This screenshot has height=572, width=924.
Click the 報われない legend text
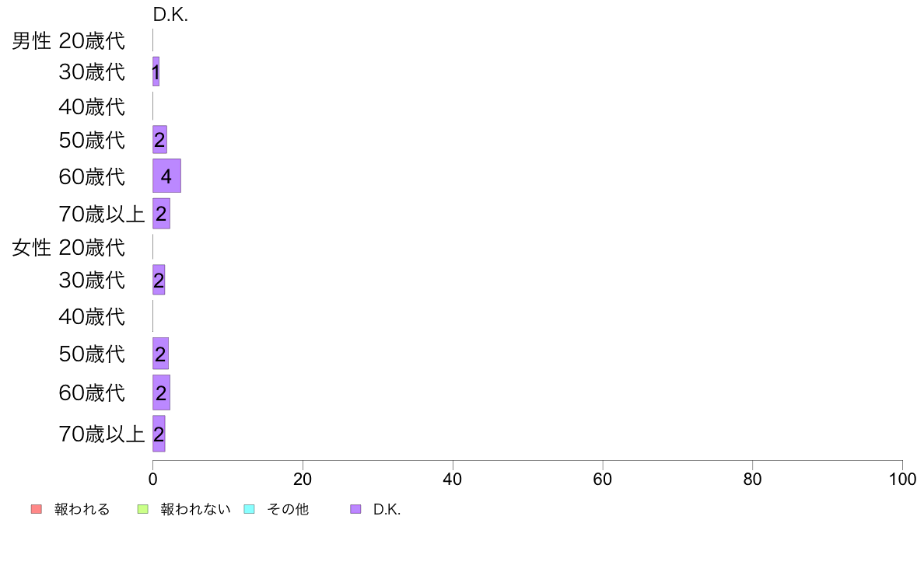[x=195, y=509]
